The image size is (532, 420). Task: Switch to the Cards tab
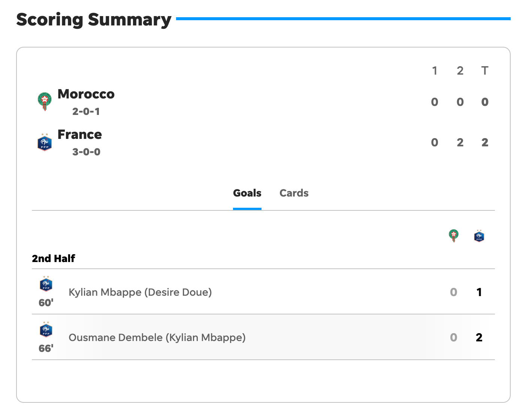tap(294, 193)
